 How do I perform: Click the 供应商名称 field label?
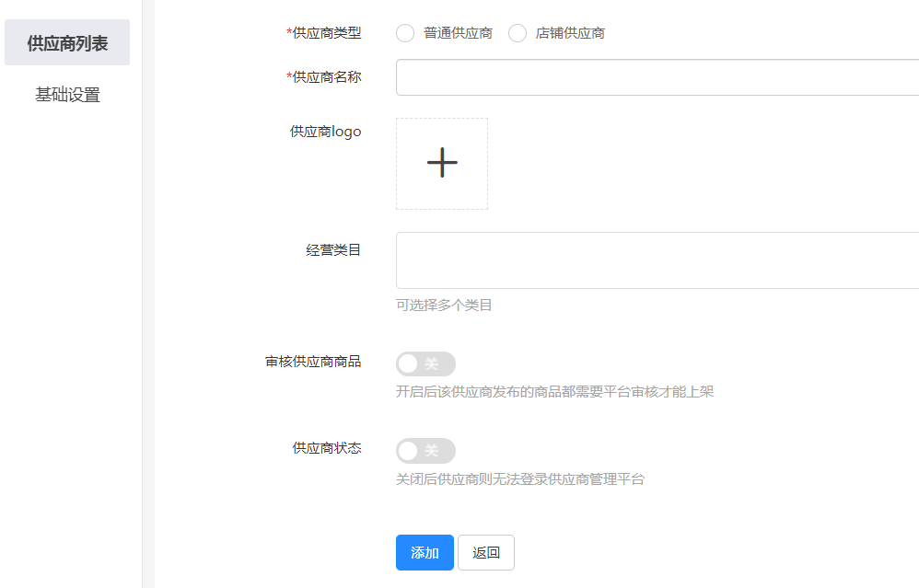326,77
